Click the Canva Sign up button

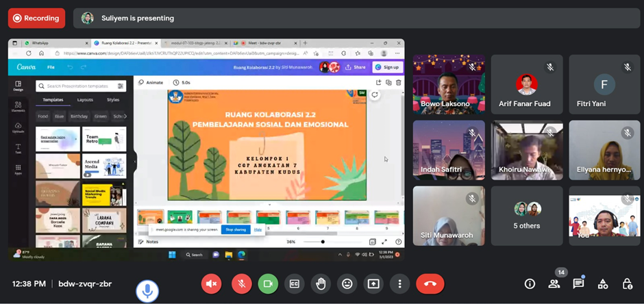pyautogui.click(x=387, y=67)
